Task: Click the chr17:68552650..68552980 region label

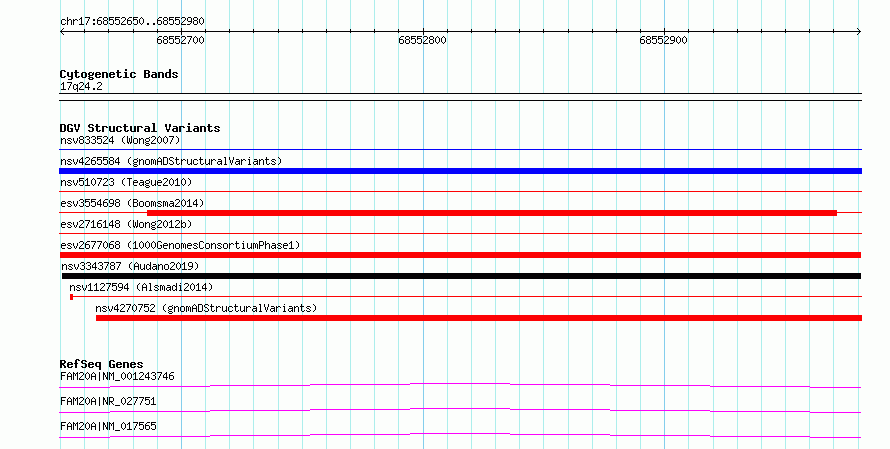Action: (x=132, y=21)
